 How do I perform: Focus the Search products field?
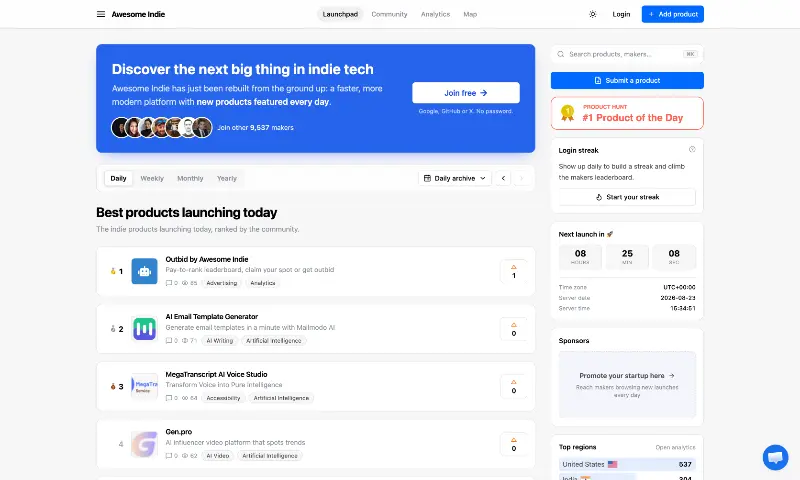pyautogui.click(x=627, y=54)
